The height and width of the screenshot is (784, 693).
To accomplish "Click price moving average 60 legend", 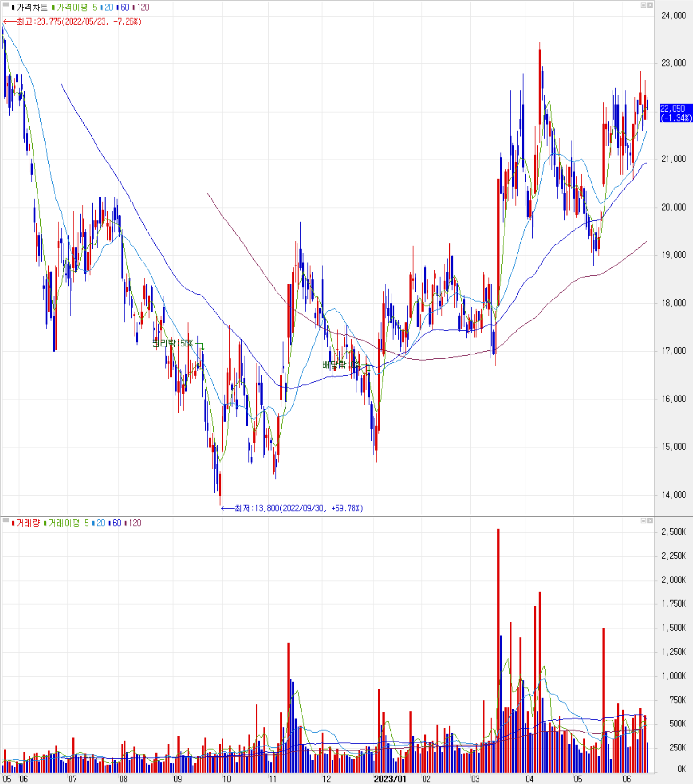I will [x=122, y=8].
